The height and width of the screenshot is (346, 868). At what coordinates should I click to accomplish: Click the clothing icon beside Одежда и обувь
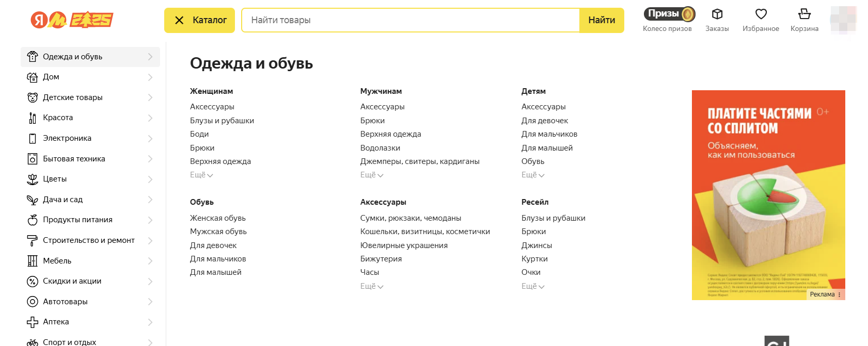tap(33, 57)
